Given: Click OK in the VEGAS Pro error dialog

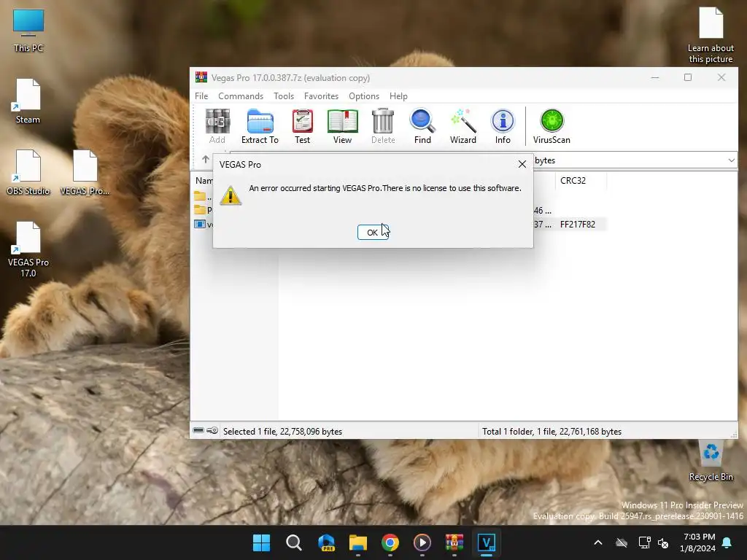Looking at the screenshot, I should (x=373, y=233).
